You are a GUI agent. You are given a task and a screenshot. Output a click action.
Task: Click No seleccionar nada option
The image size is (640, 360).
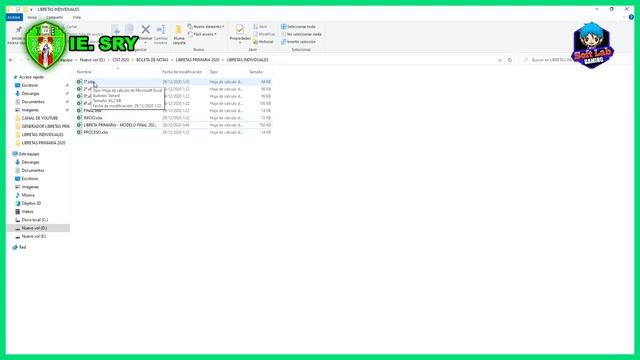point(301,34)
